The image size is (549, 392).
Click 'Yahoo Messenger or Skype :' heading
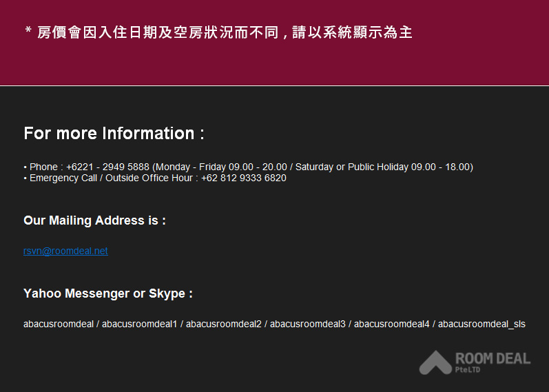(108, 293)
